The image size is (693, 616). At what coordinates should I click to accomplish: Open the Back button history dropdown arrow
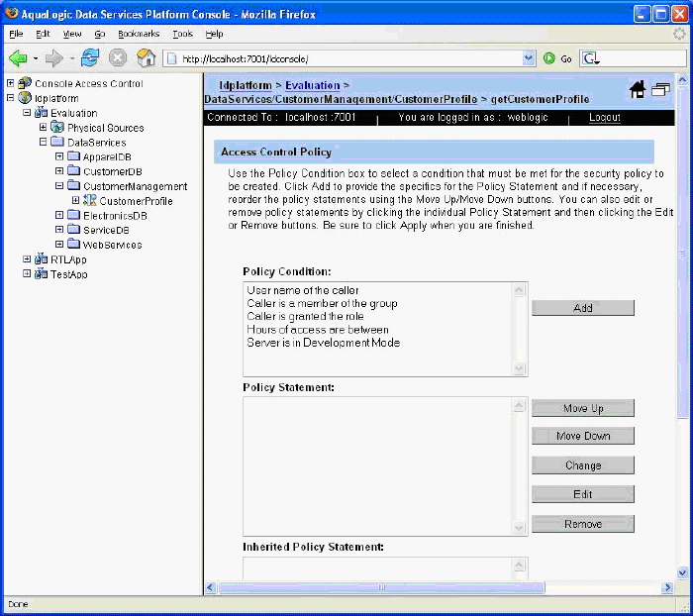(x=36, y=58)
